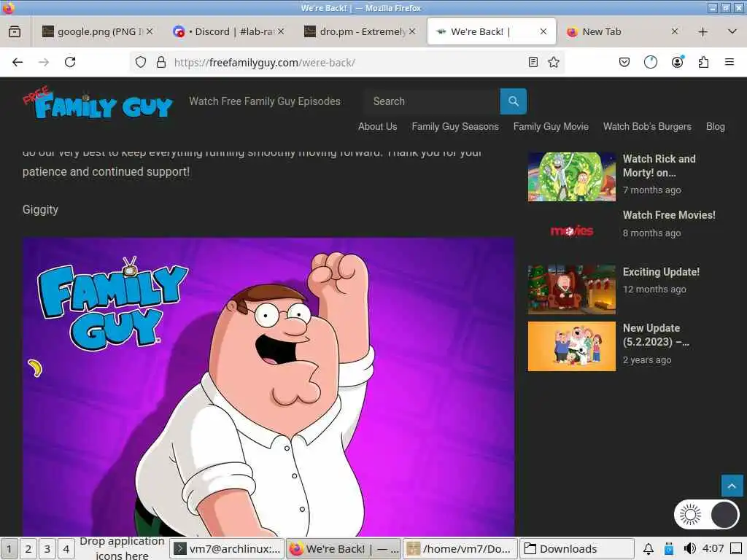Viewport: 747px width, 560px height.
Task: Open the Watch Free Movies! post link
Action: point(669,215)
